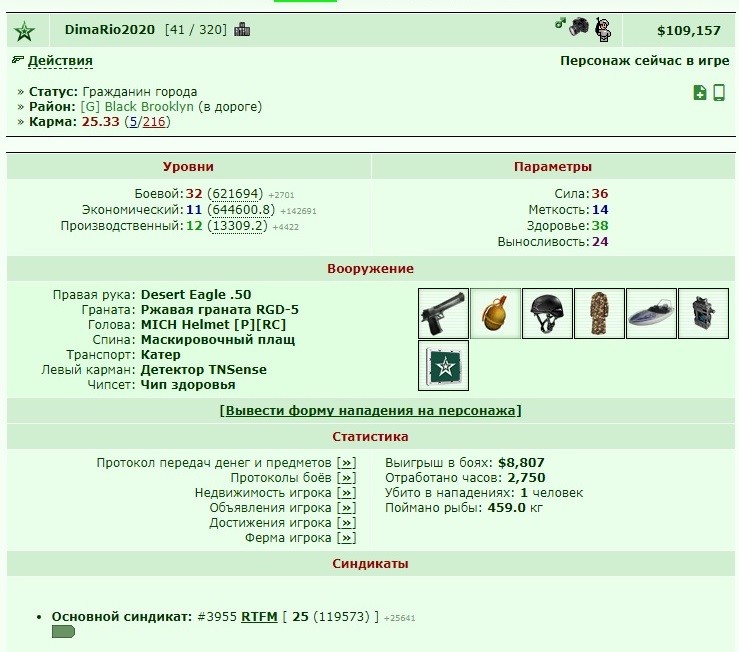This screenshot has height=652, width=739.
Task: Open Вывести форму нападения на персонажа
Action: tap(370, 411)
